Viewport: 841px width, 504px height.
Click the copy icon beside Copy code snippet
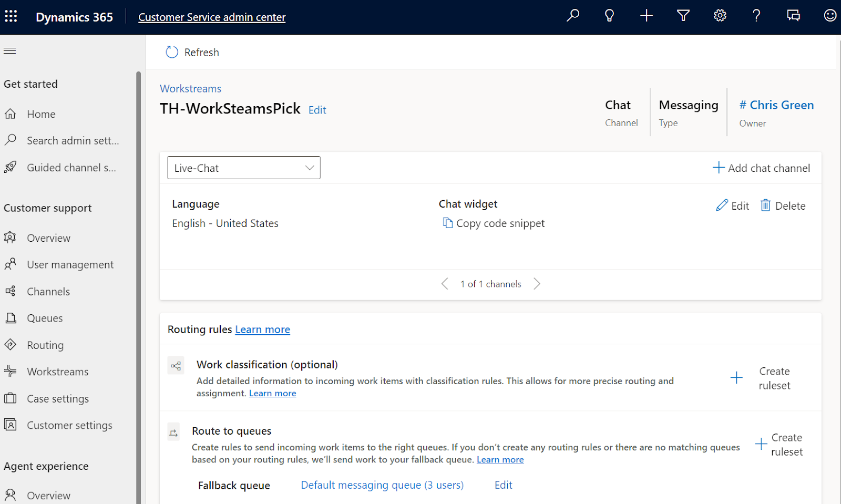click(x=448, y=223)
